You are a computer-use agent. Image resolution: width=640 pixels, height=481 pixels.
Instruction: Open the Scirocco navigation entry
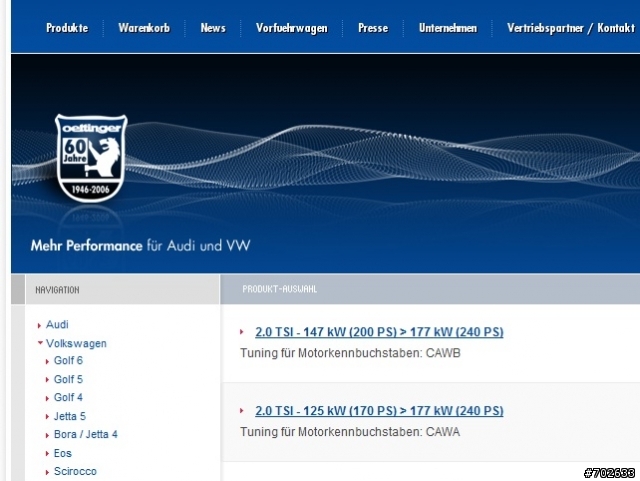click(x=75, y=471)
